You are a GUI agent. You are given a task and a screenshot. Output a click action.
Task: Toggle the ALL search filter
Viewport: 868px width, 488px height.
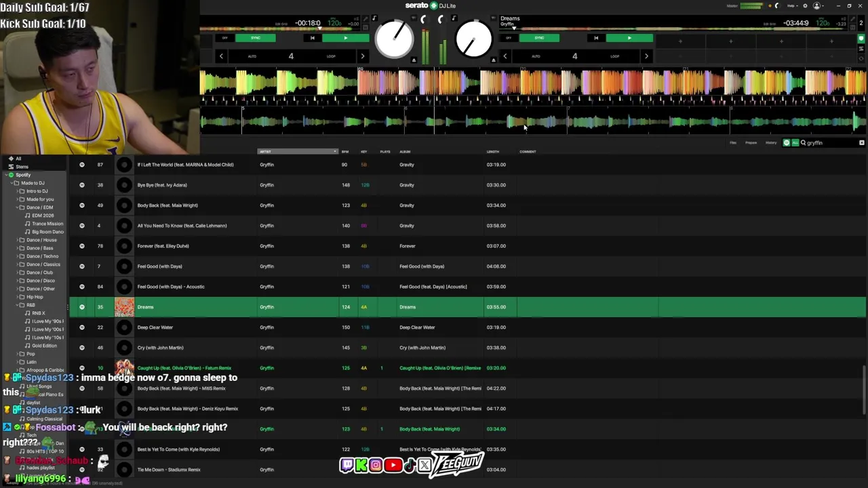pos(795,143)
